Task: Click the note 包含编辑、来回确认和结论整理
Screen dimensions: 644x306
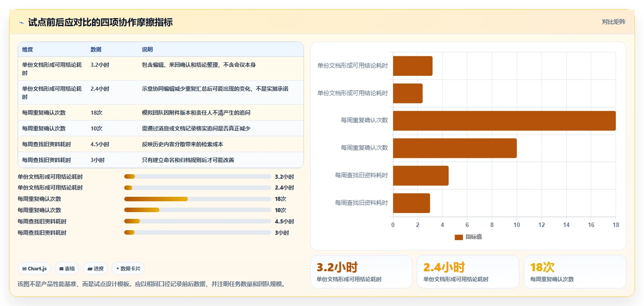Action: (x=199, y=65)
